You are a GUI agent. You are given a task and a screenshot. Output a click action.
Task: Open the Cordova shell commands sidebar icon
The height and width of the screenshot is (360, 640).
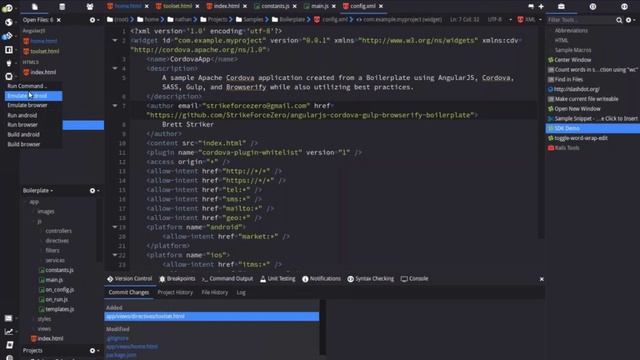click(9, 76)
